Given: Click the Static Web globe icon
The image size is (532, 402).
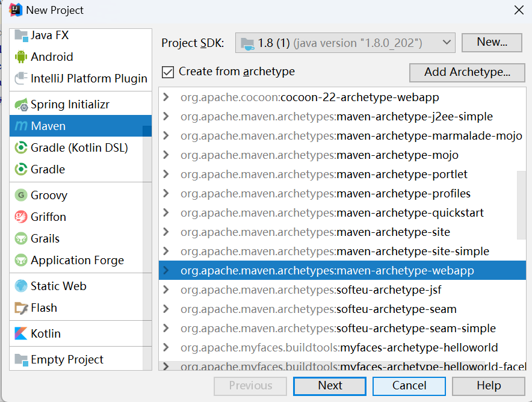Looking at the screenshot, I should pyautogui.click(x=21, y=286).
